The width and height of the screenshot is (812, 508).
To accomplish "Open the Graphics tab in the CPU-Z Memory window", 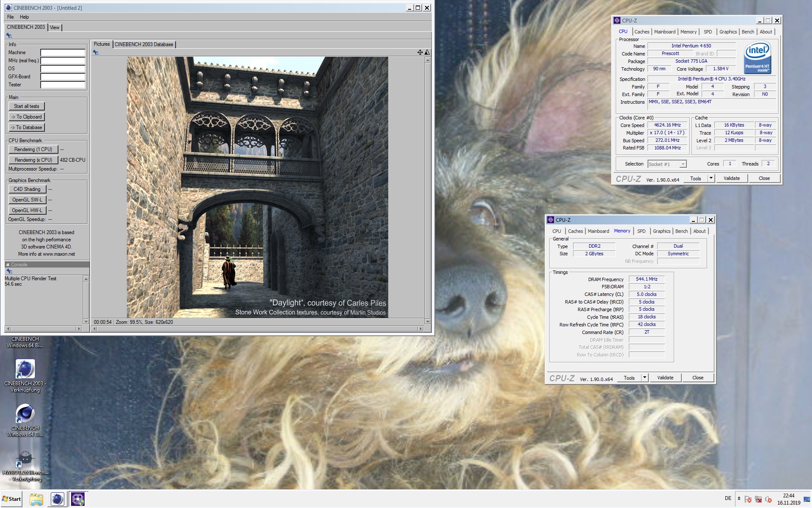I will pos(661,231).
